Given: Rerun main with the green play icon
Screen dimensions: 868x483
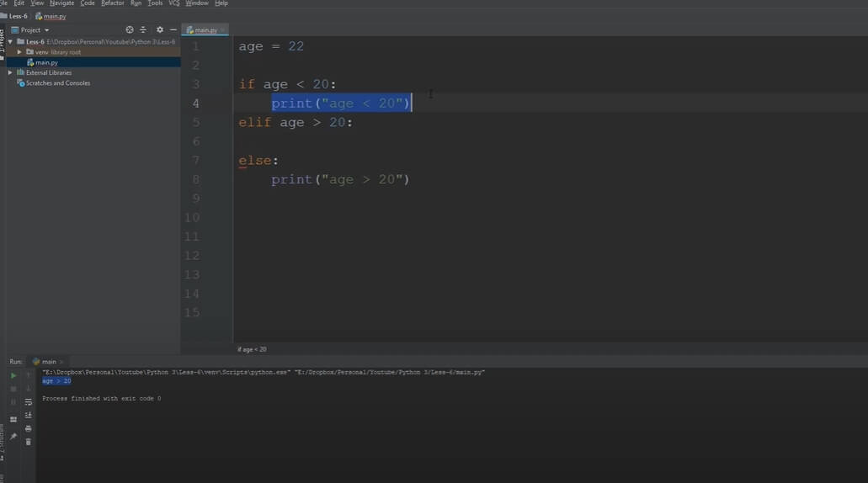Looking at the screenshot, I should pos(13,375).
